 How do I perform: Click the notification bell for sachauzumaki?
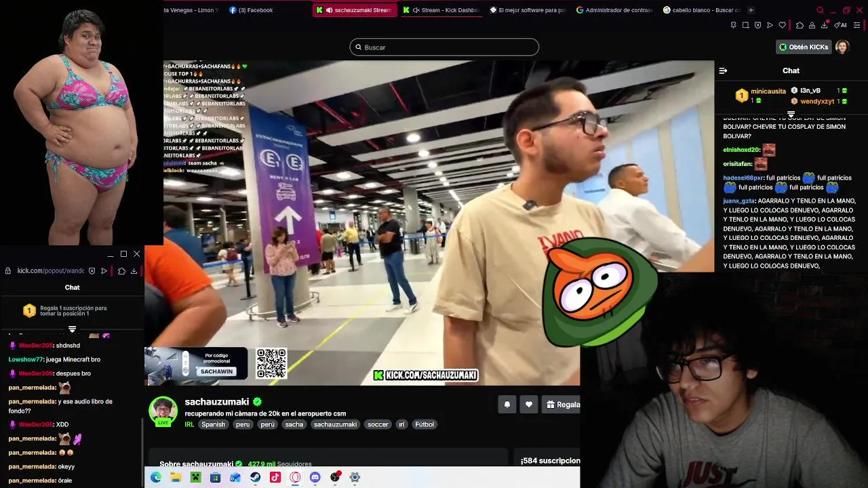click(x=507, y=405)
